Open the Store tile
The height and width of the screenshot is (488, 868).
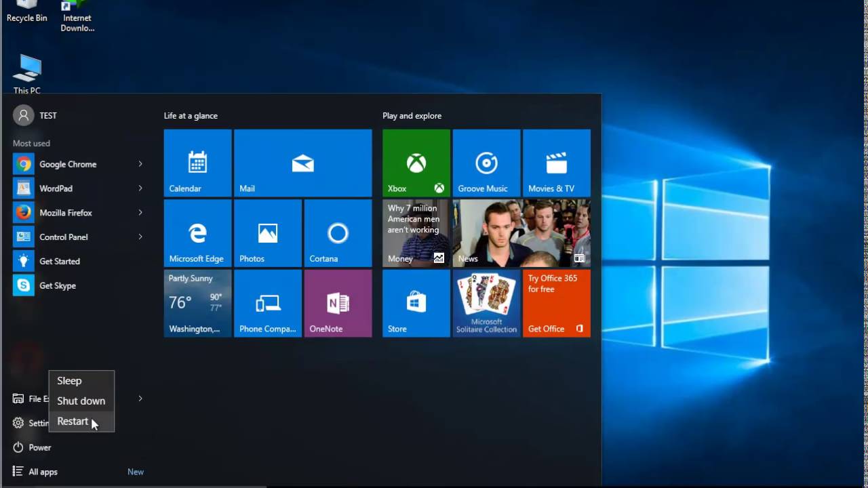tap(416, 303)
